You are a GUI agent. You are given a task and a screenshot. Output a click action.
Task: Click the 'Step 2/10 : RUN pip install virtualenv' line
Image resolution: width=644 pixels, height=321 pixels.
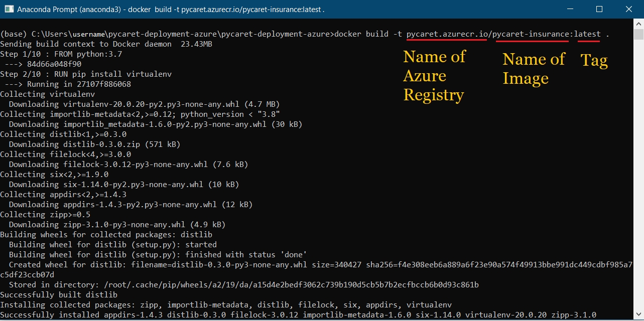(x=86, y=74)
